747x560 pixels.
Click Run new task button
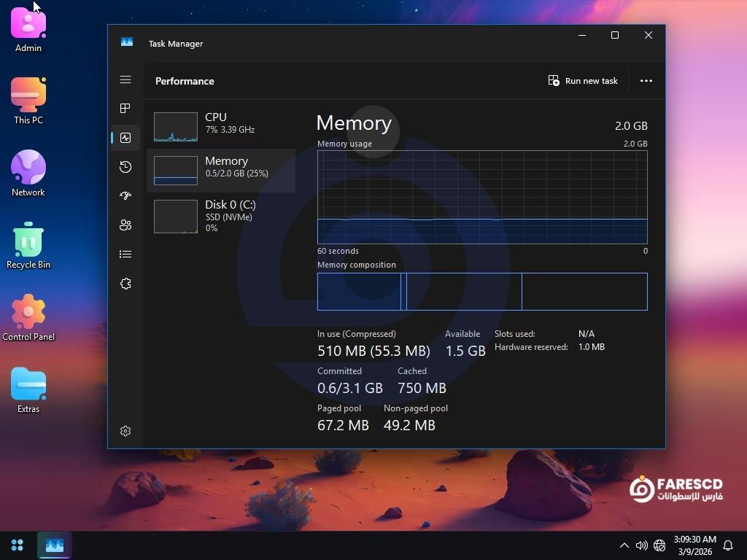[583, 81]
